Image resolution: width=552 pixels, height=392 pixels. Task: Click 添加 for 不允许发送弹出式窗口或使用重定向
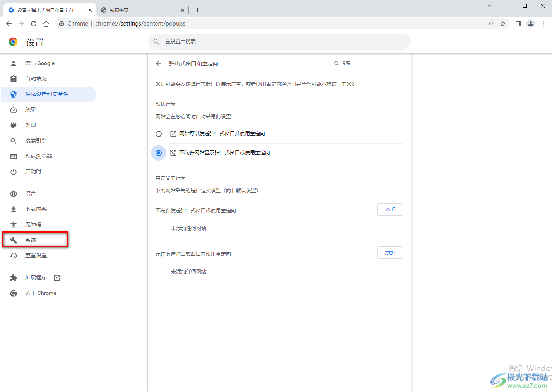pyautogui.click(x=390, y=209)
